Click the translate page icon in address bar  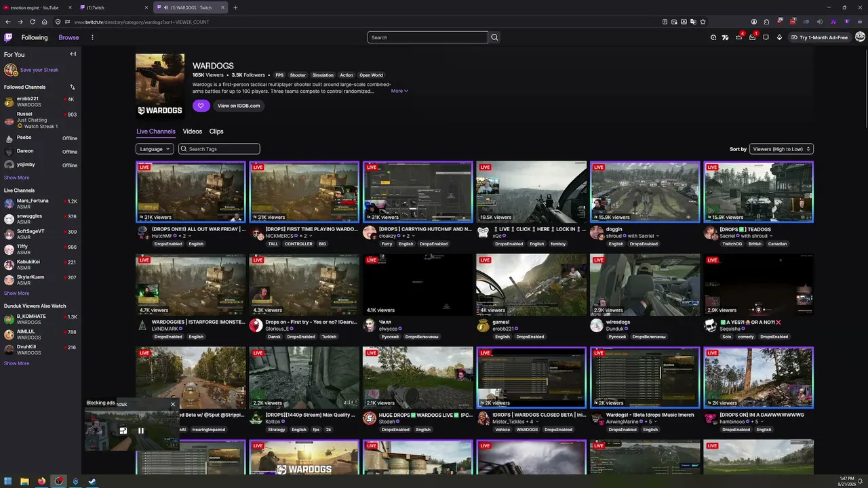693,22
